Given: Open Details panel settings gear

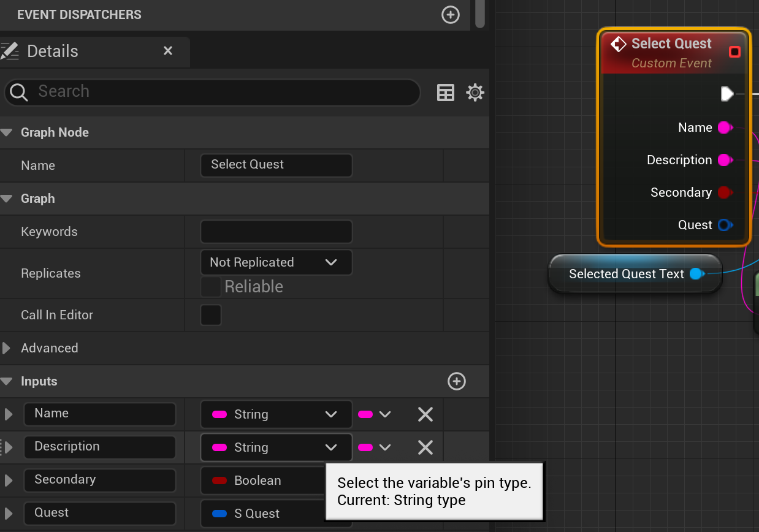Looking at the screenshot, I should point(475,93).
